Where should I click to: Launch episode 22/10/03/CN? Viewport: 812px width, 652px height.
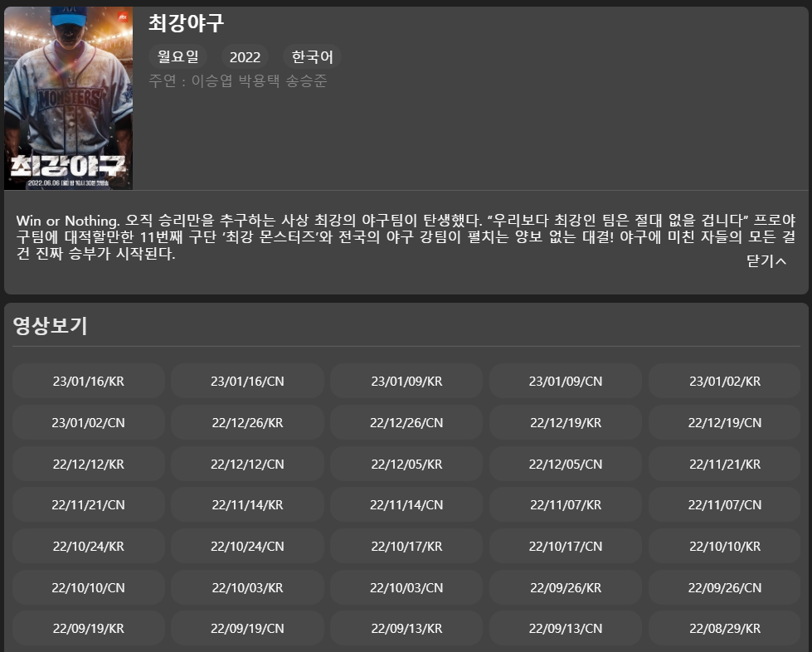pyautogui.click(x=406, y=587)
